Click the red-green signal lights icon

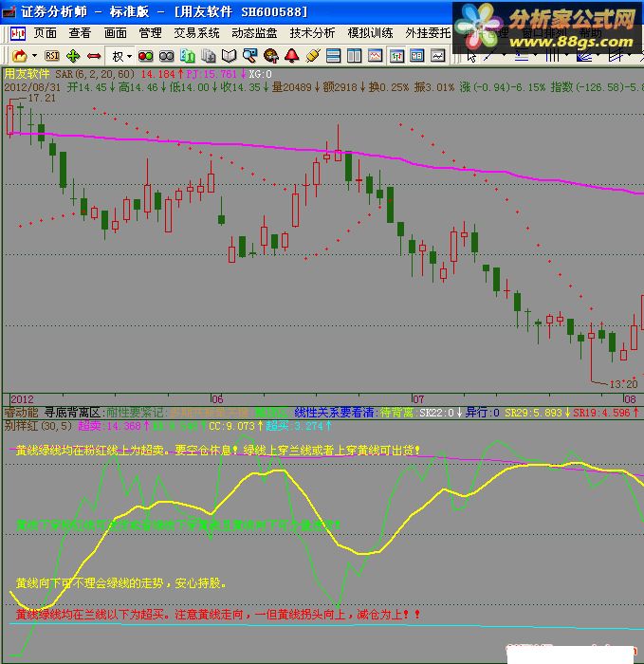(146, 56)
